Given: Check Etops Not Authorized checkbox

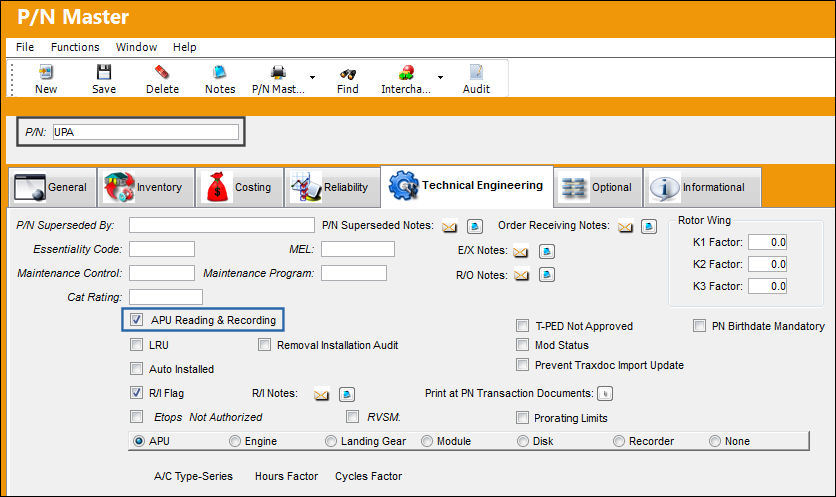Looking at the screenshot, I should click(136, 416).
